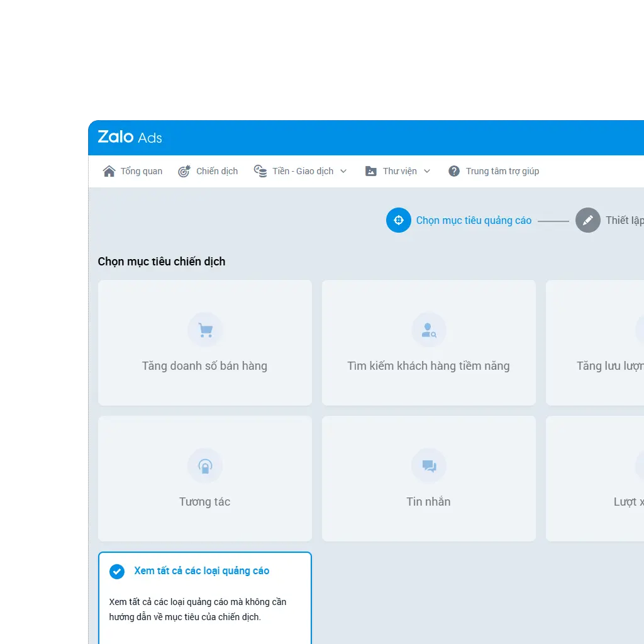Click the Tương tác engagement icon
The image size is (644, 644).
pos(205,466)
